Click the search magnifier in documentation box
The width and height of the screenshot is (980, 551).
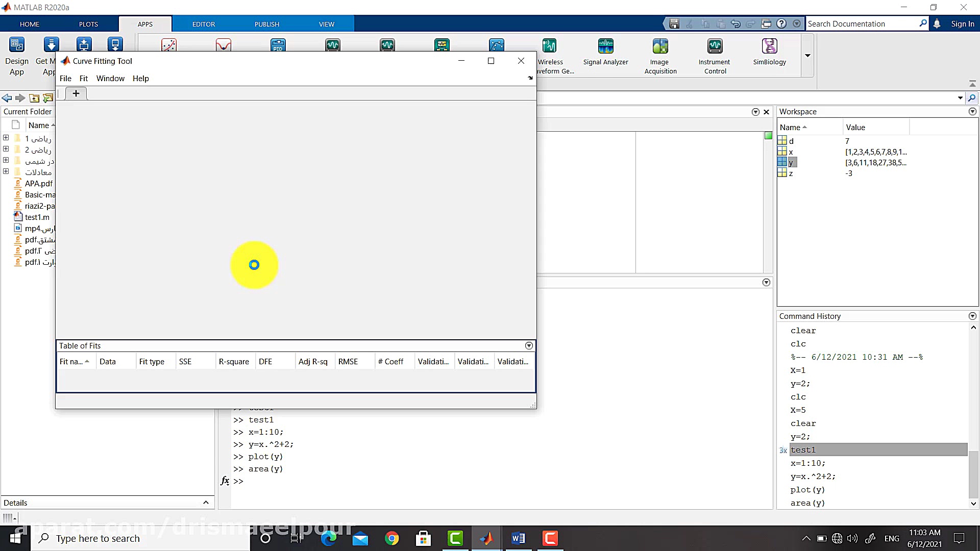pos(923,23)
